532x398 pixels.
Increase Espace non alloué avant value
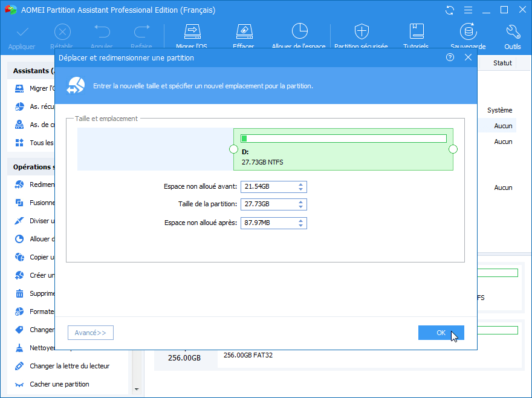300,184
